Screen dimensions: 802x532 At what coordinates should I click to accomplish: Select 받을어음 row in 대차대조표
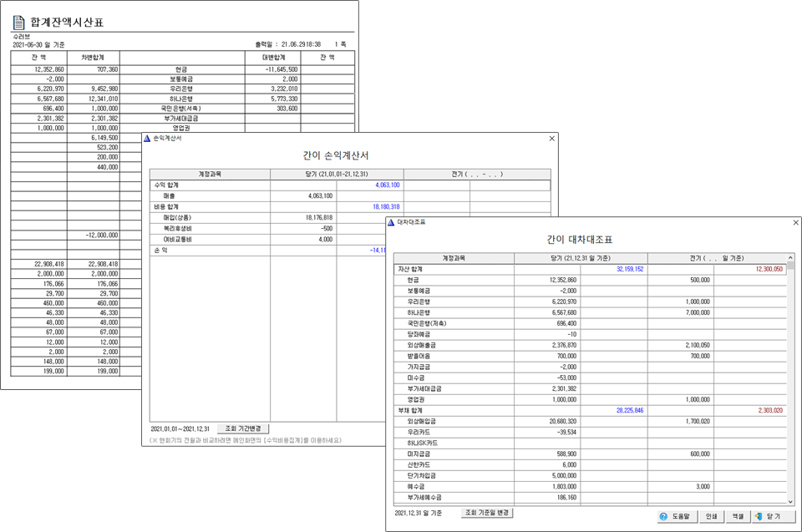(x=591, y=356)
